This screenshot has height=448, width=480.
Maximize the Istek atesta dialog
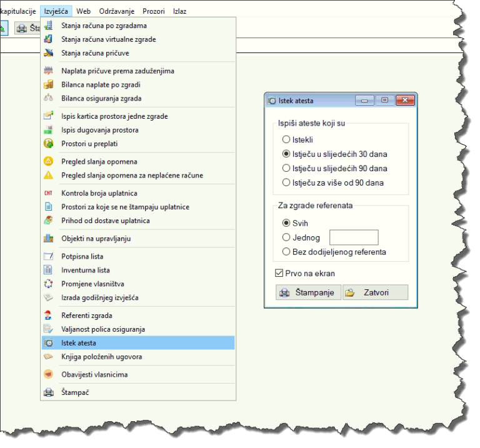tap(384, 101)
